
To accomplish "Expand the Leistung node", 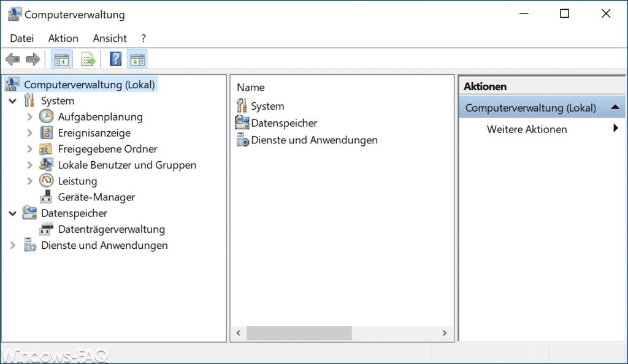I will (29, 181).
